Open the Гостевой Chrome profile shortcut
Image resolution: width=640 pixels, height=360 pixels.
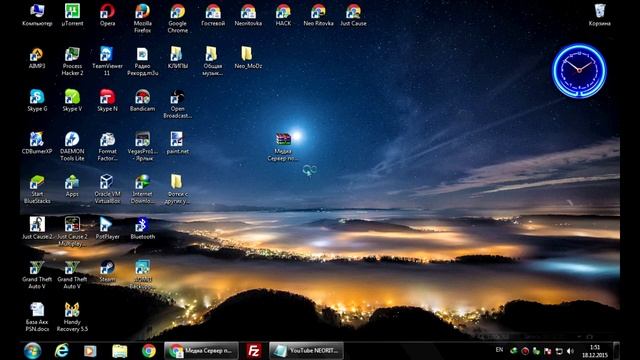[213, 15]
